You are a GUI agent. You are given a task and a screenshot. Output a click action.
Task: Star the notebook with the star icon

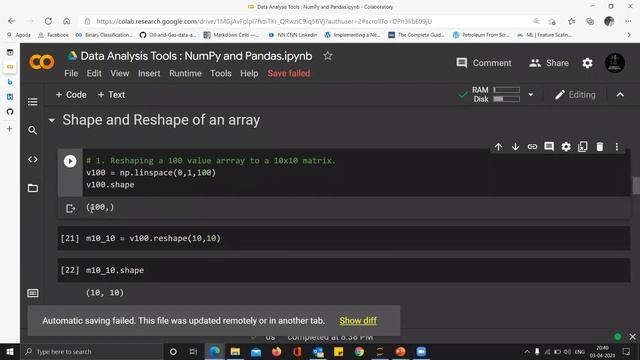(x=328, y=56)
